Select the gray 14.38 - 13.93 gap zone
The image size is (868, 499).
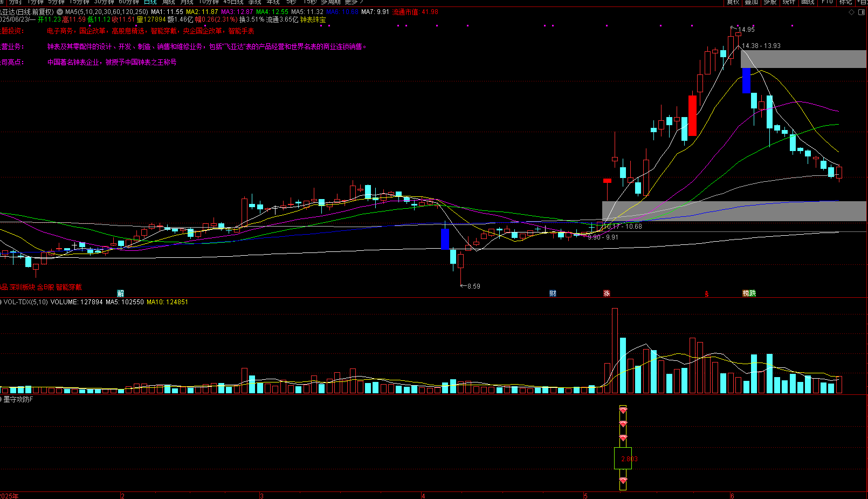[803, 59]
